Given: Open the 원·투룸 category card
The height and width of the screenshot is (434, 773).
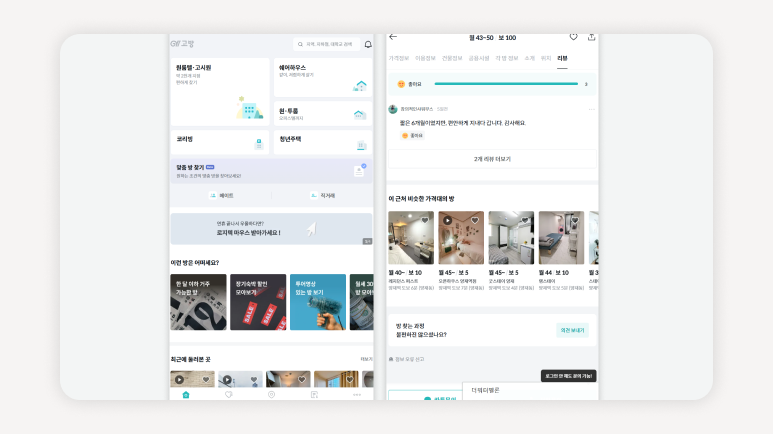Looking at the screenshot, I should point(323,114).
